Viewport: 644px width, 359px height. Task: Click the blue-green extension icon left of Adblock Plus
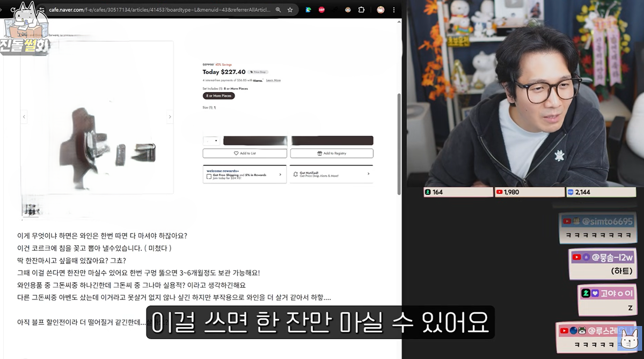point(309,10)
